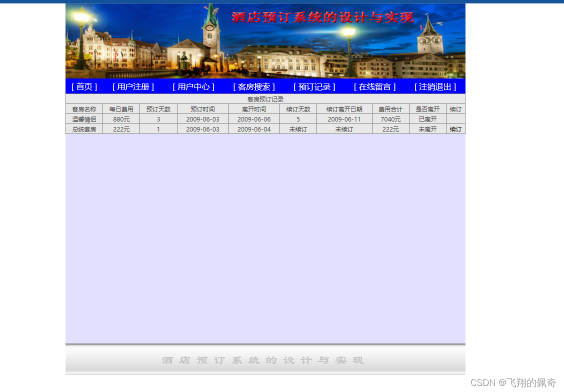This screenshot has height=392, width=564.
Task: Click the 预订时间 column header
Action: point(203,109)
